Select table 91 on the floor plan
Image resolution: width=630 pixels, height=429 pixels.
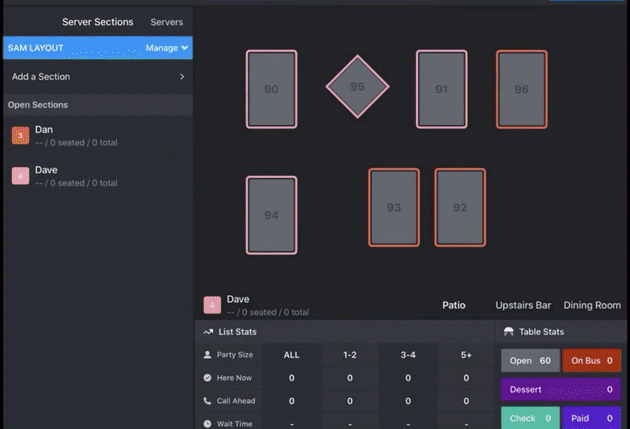click(x=442, y=89)
